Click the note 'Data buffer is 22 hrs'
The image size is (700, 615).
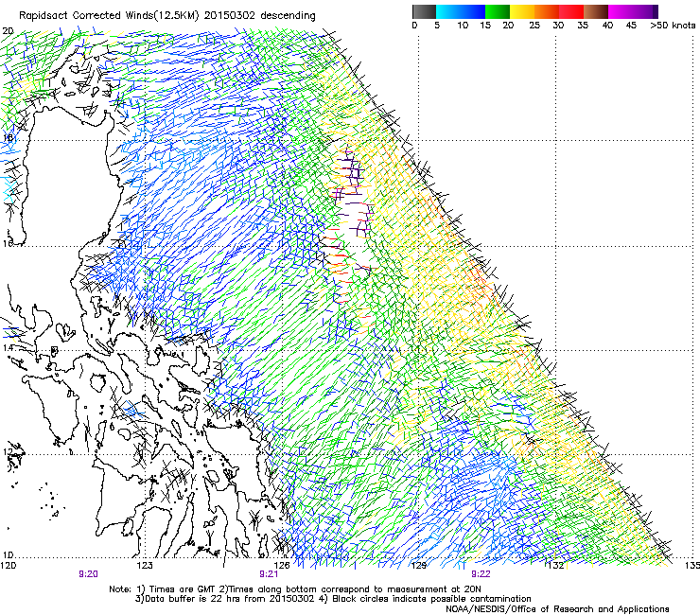[183, 599]
